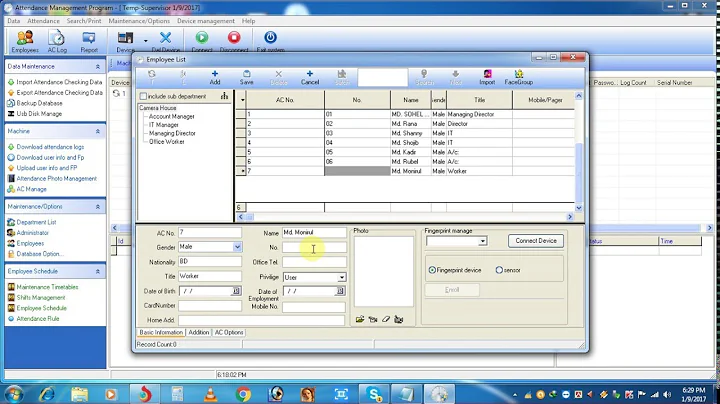Screen dimensions: 720x404
Task: Select Office Worker in department tree
Action: pos(167,142)
